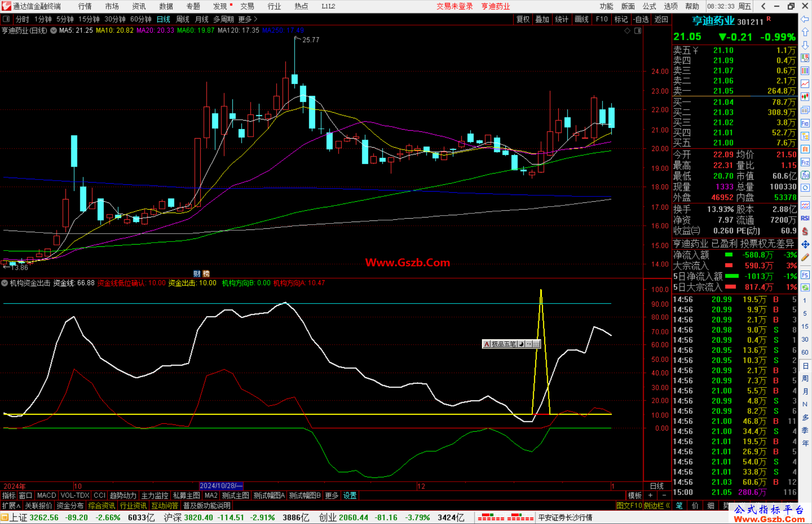
Task: Click the diamond icon at chart top-right
Action: coord(627,31)
